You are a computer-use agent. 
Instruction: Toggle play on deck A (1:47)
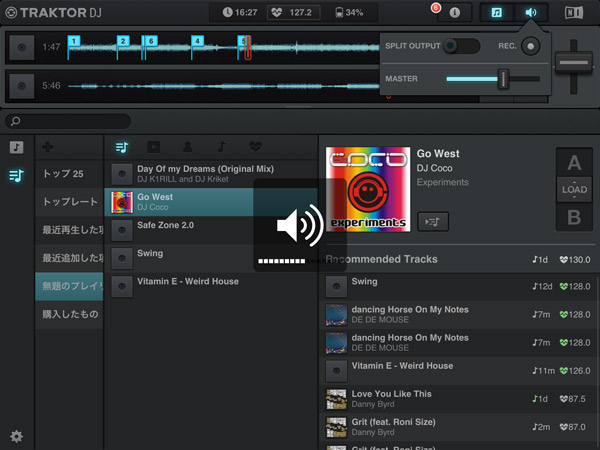coord(21,47)
